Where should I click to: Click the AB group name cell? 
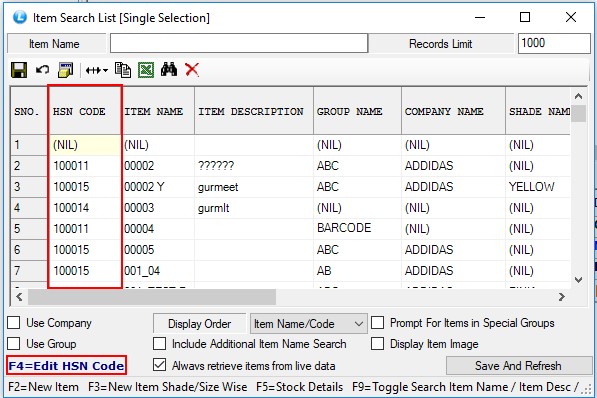click(358, 270)
